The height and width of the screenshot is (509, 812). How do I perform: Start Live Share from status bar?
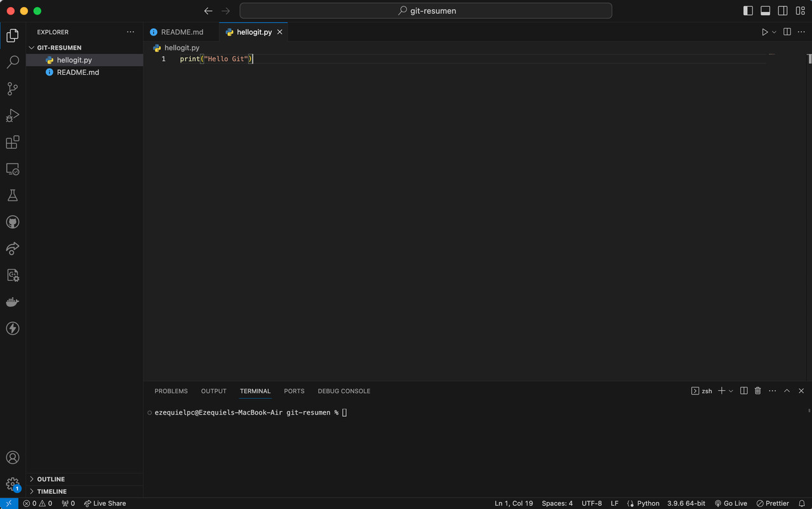pos(105,503)
